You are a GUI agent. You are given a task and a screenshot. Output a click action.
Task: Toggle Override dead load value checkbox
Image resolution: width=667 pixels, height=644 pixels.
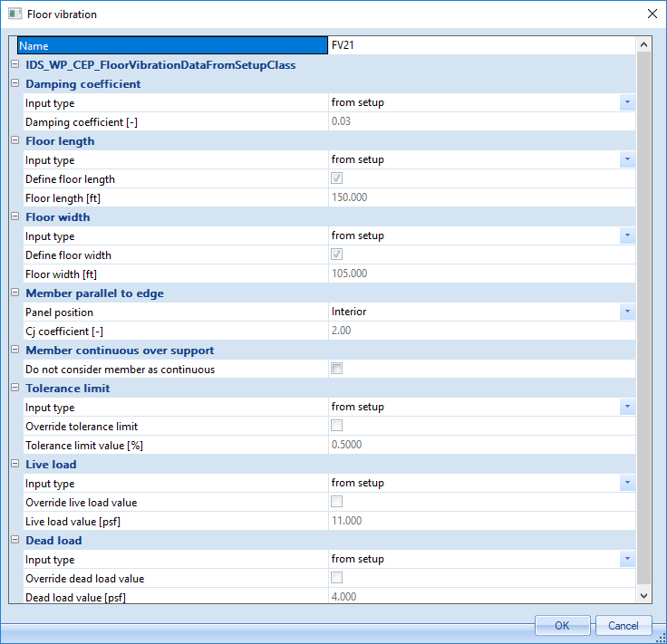coord(337,578)
